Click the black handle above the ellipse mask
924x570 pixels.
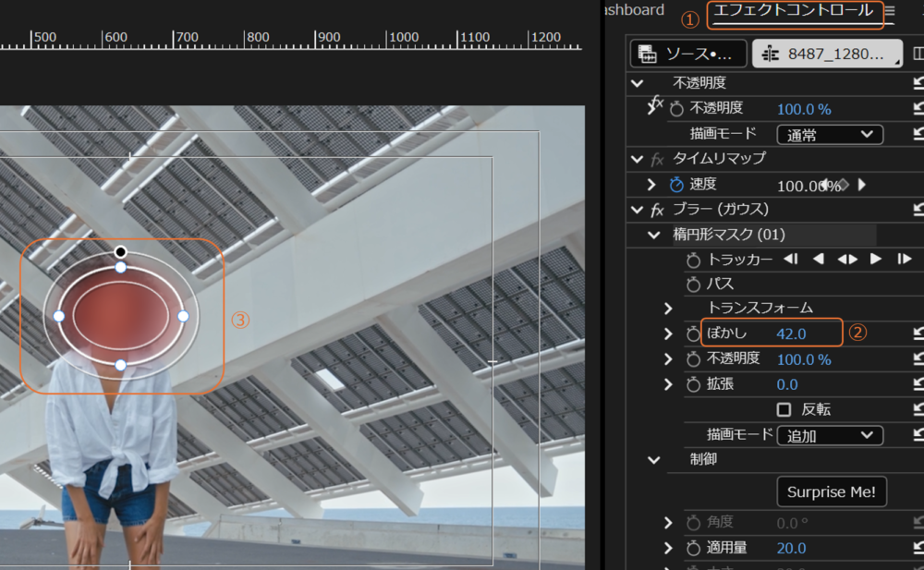pos(121,252)
